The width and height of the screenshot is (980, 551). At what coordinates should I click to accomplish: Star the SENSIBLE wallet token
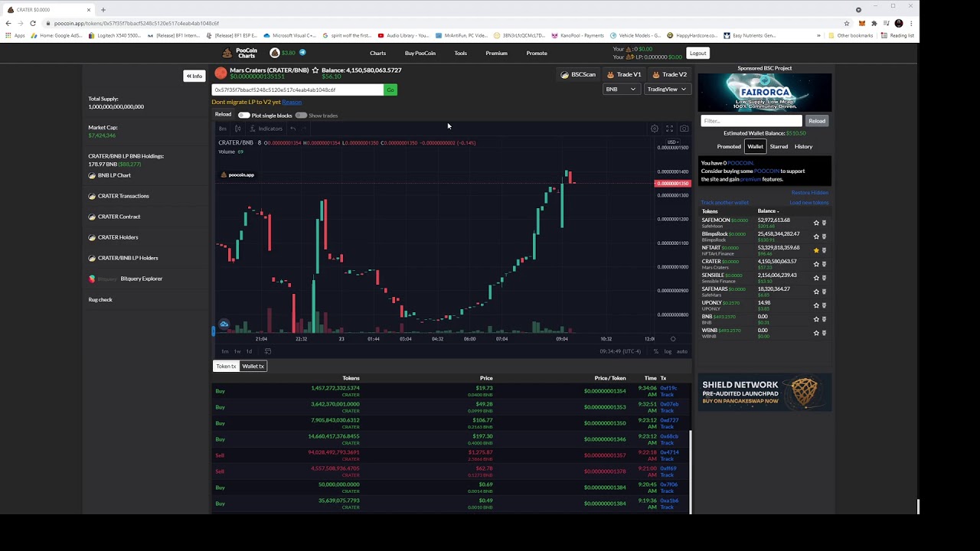816,278
